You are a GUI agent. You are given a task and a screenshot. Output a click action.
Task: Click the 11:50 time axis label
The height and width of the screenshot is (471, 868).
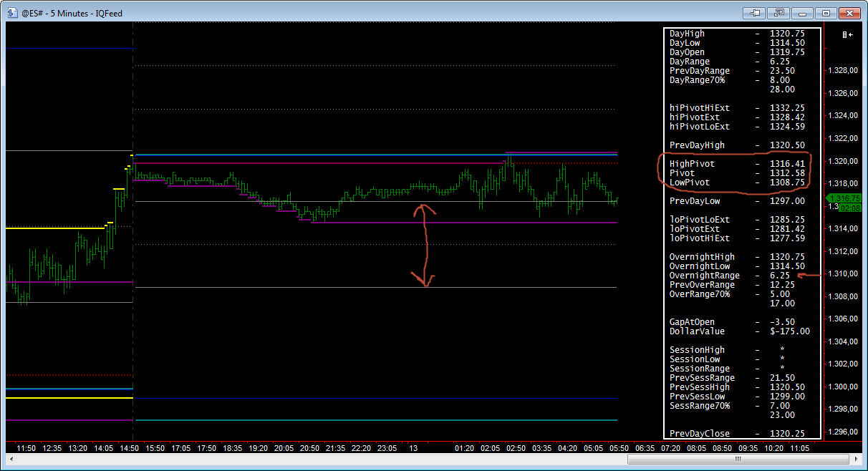pyautogui.click(x=26, y=448)
